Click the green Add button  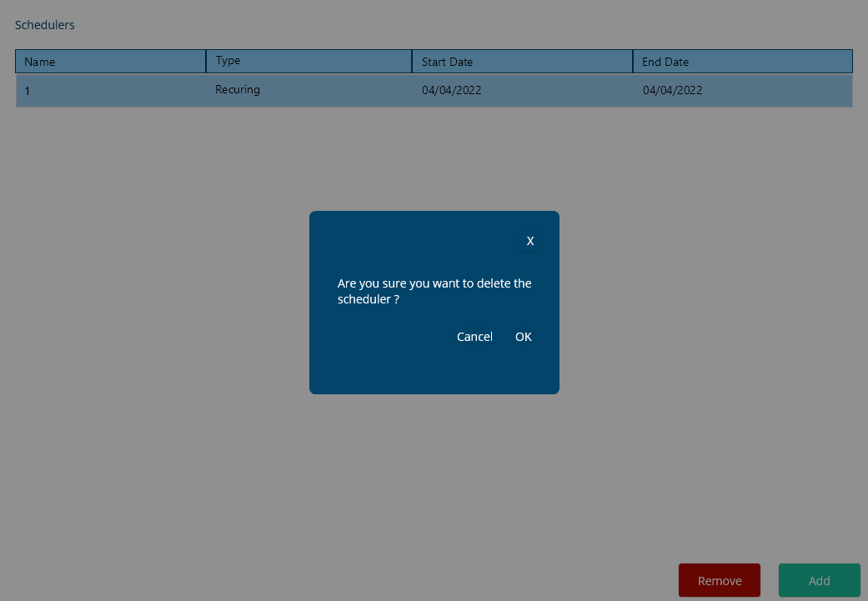(x=819, y=580)
